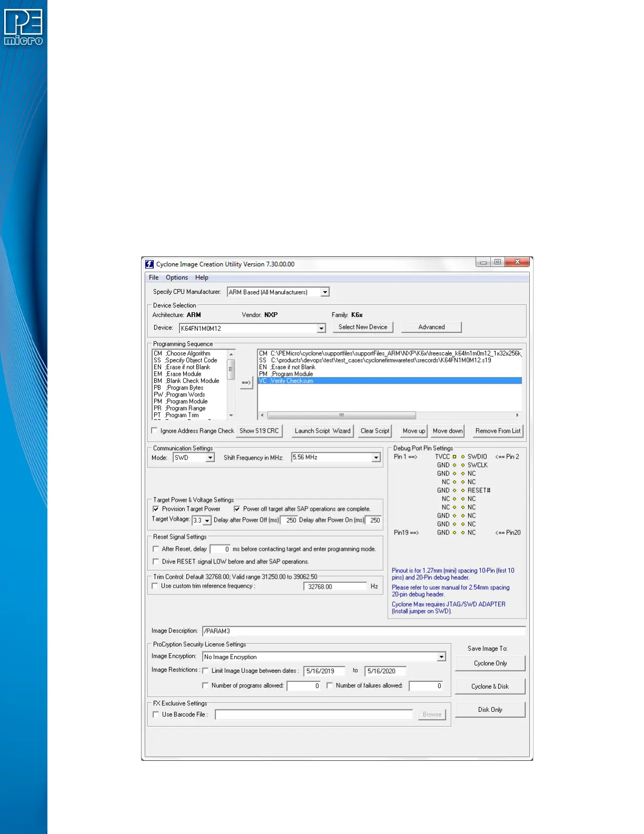Open the Image Encryption dropdown
The height and width of the screenshot is (834, 644).
point(441,657)
